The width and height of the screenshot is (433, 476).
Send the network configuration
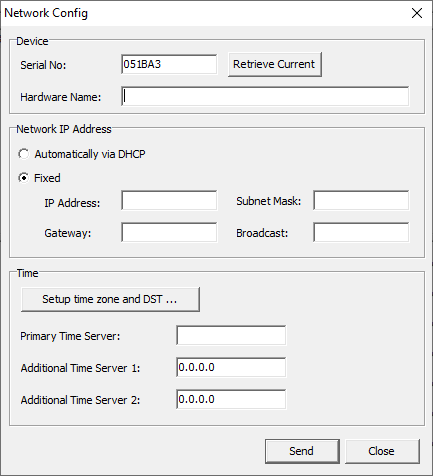[x=302, y=451]
